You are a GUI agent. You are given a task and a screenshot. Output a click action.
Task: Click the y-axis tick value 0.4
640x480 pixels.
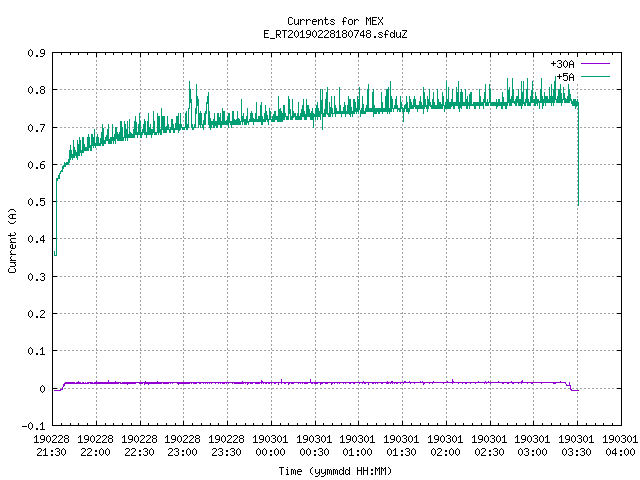click(x=36, y=239)
